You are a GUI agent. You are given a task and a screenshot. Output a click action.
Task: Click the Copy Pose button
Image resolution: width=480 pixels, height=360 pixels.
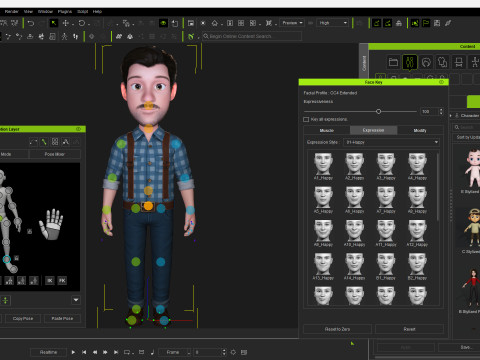point(23,318)
